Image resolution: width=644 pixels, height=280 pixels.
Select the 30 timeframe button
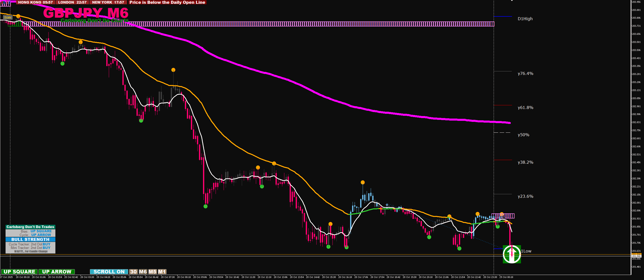coord(133,272)
